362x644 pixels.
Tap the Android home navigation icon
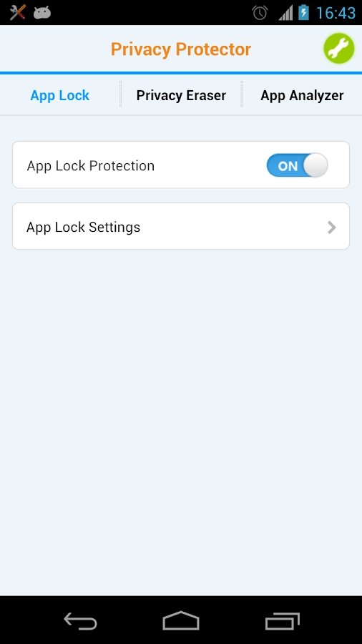coord(181,620)
